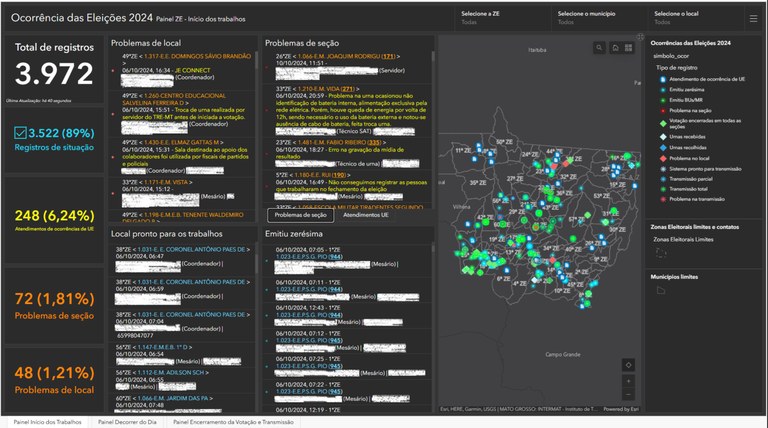Select the Problemas de seção tab
This screenshot has width=768, height=428.
[x=299, y=215]
